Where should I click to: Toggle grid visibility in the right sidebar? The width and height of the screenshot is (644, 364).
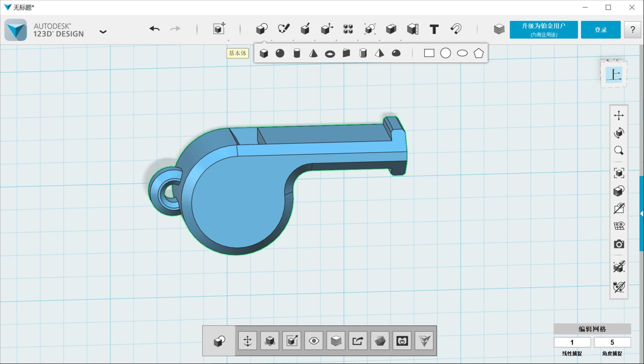[x=619, y=225]
